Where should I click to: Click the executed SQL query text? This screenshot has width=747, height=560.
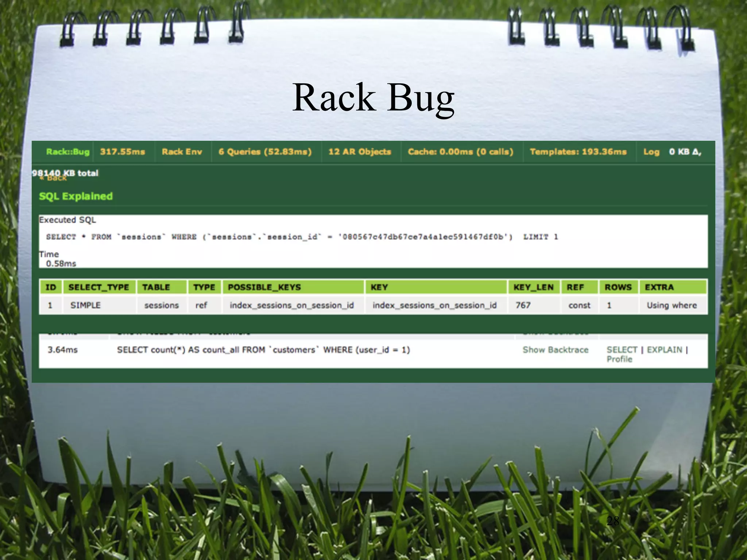[x=302, y=237]
